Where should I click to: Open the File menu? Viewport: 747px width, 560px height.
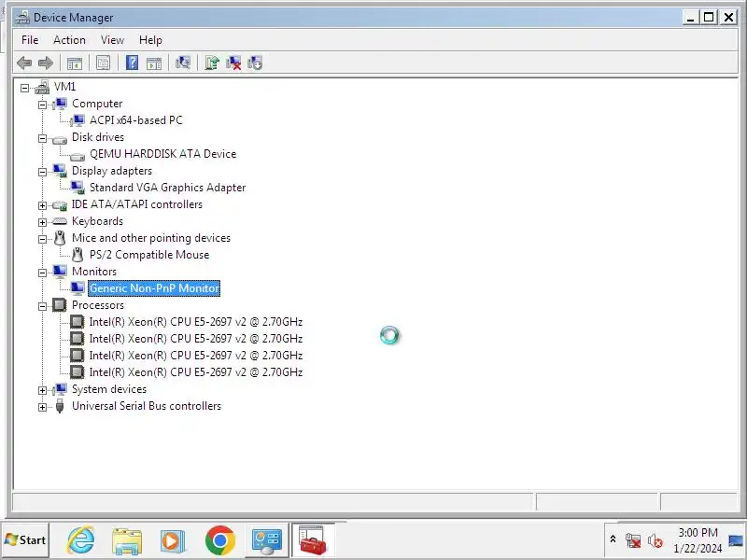point(30,40)
